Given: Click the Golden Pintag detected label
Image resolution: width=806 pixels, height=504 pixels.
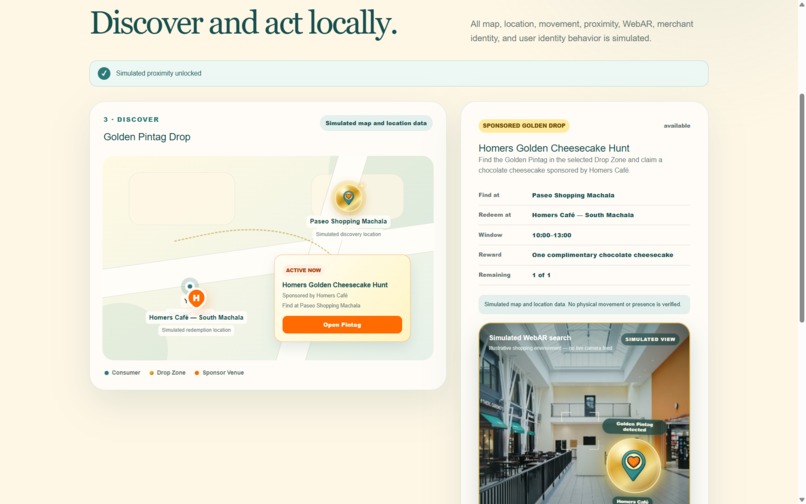Looking at the screenshot, I should coord(634,427).
